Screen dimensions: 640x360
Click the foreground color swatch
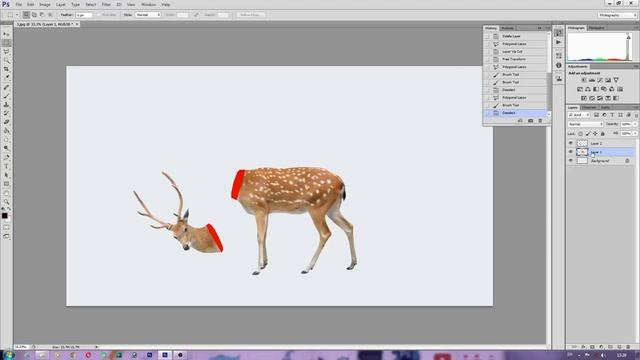coord(4,215)
